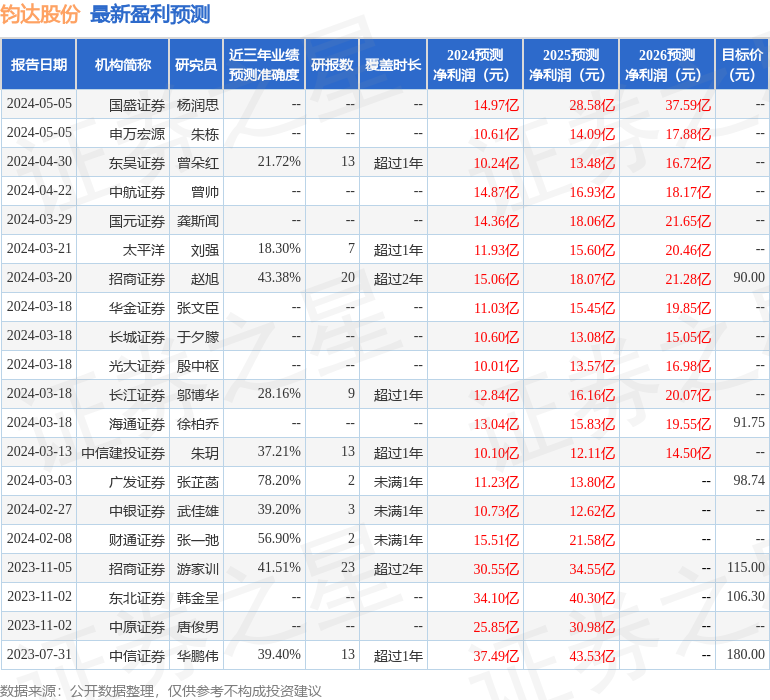This screenshot has height=700, width=770.
Task: Click target price 98.74
Action: tap(749, 480)
